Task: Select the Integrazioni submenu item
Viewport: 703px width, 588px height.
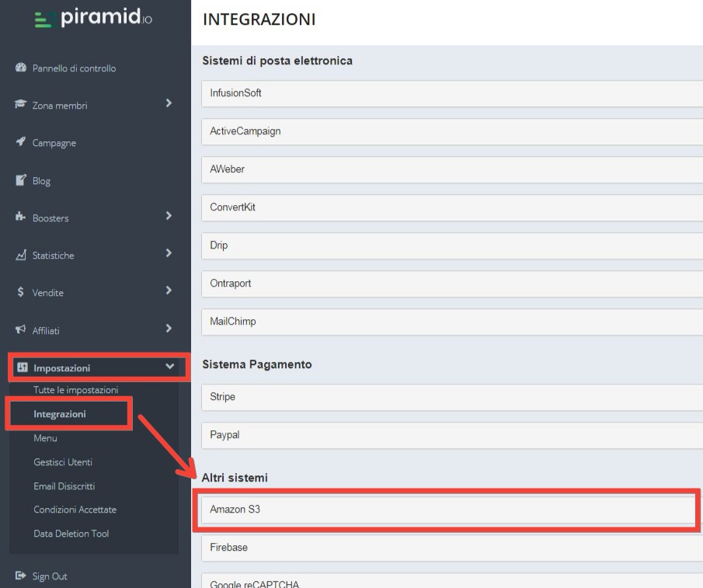Action: 60,414
